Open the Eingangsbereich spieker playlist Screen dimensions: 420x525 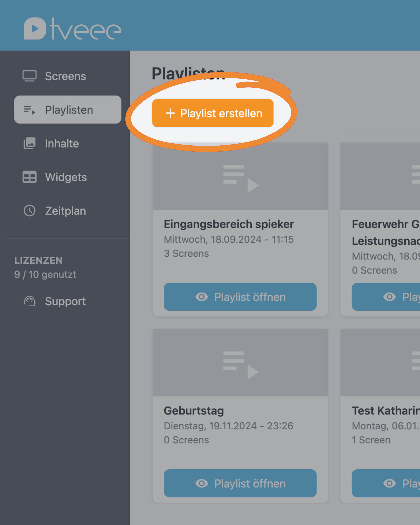click(240, 297)
